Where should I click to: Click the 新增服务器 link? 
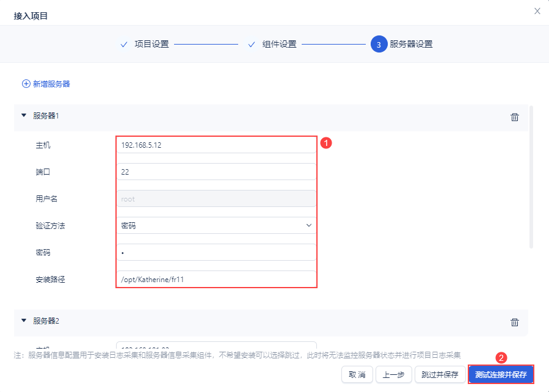(51, 84)
